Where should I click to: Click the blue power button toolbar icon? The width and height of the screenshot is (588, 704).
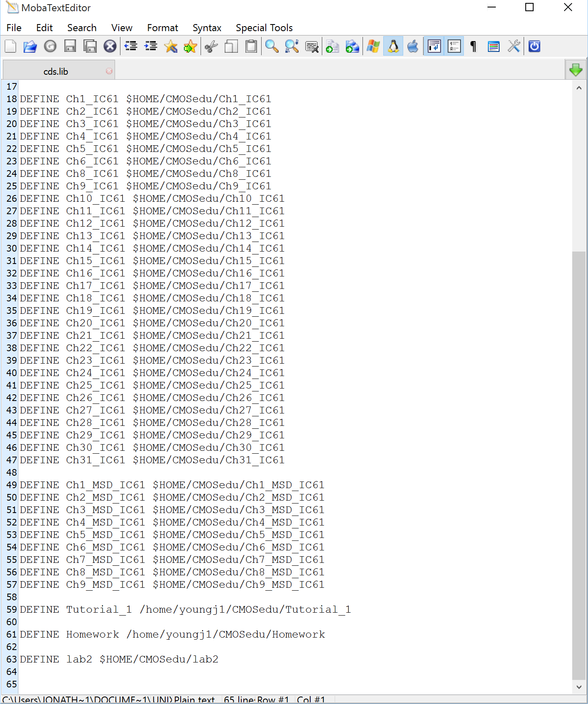534,46
